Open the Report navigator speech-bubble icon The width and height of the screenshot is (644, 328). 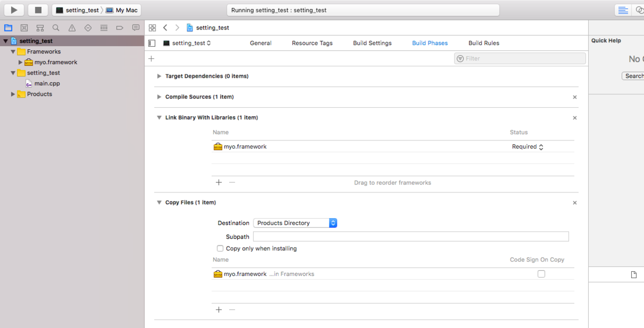tap(136, 28)
